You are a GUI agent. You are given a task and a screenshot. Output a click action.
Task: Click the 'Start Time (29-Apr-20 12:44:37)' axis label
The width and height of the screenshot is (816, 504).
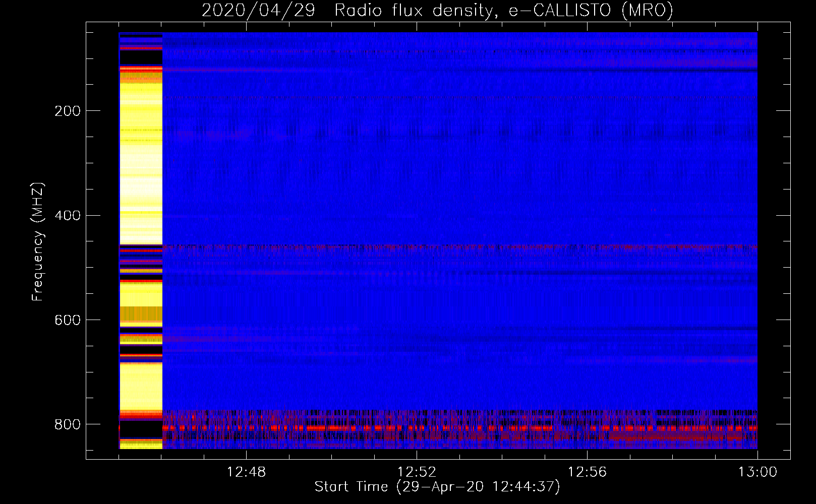pyautogui.click(x=437, y=487)
